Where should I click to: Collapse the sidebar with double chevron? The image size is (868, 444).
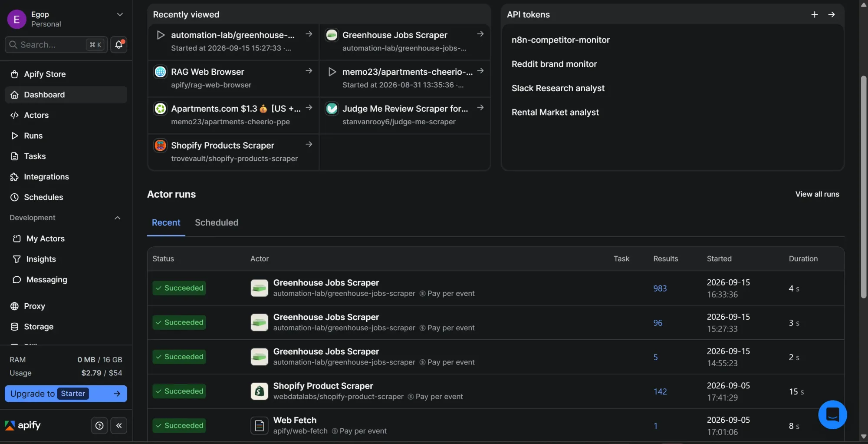[x=119, y=426]
